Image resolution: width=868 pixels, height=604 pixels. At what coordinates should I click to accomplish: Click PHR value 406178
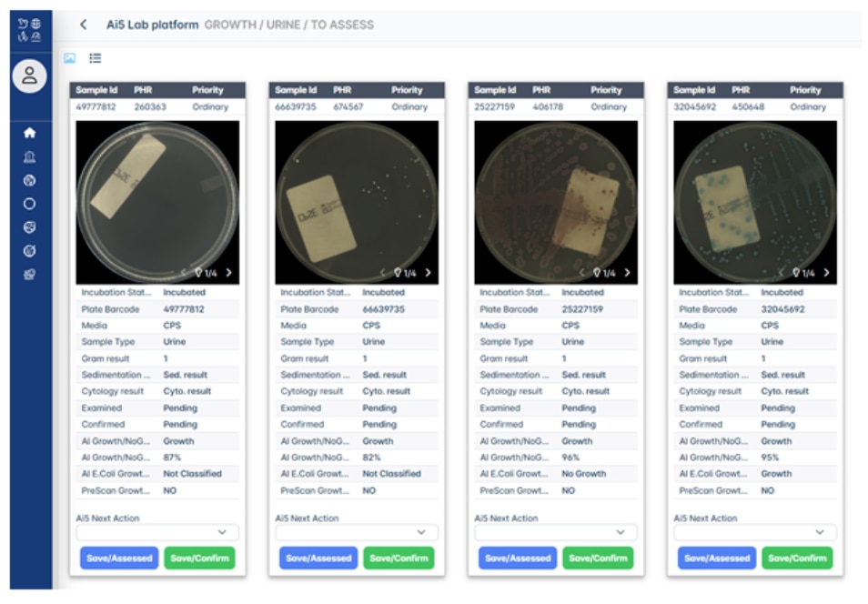tap(548, 106)
